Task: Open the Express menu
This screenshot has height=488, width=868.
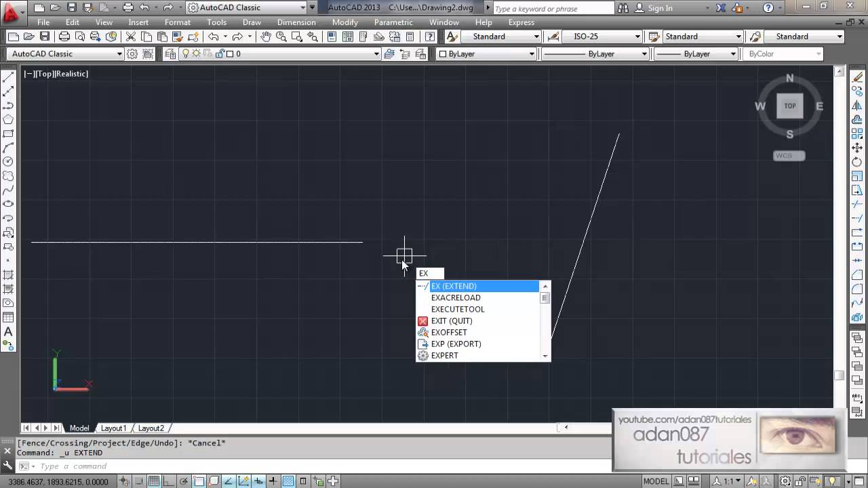Action: (x=521, y=22)
